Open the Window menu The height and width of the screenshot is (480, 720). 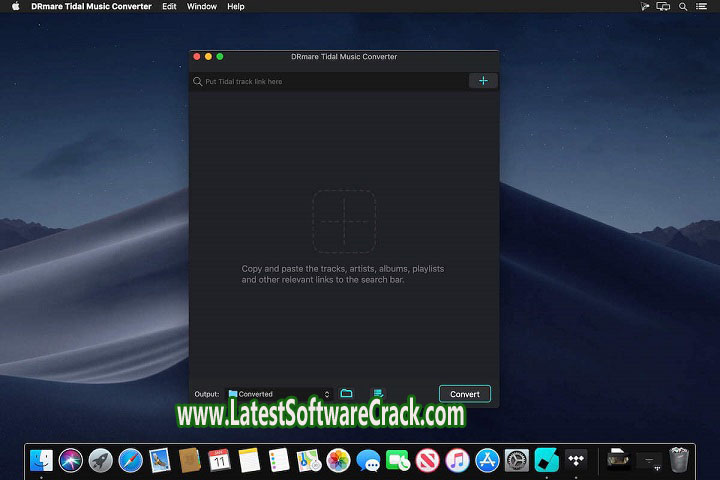202,6
